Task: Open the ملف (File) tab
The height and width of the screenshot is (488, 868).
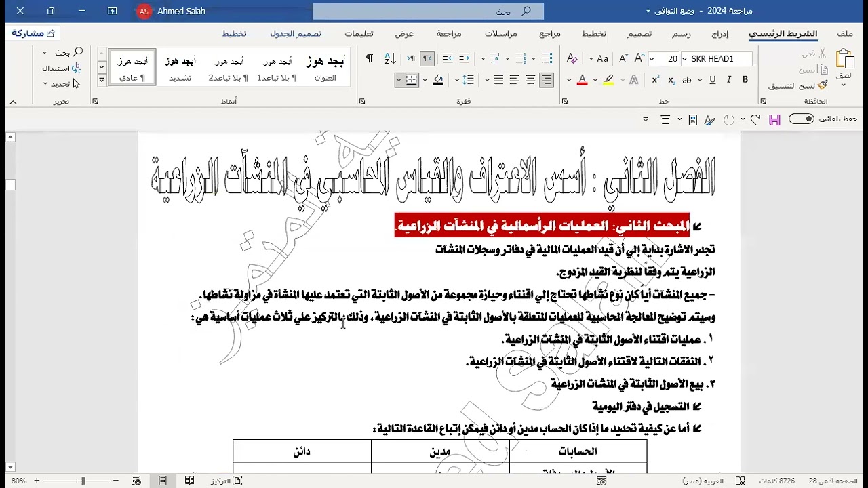Action: pyautogui.click(x=845, y=34)
